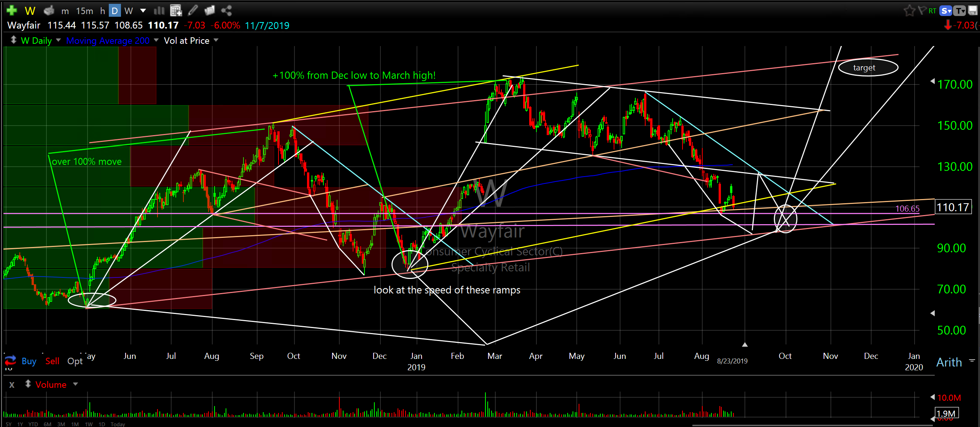
Task: Open the add-indicator grid-plus icon
Action: 176,10
